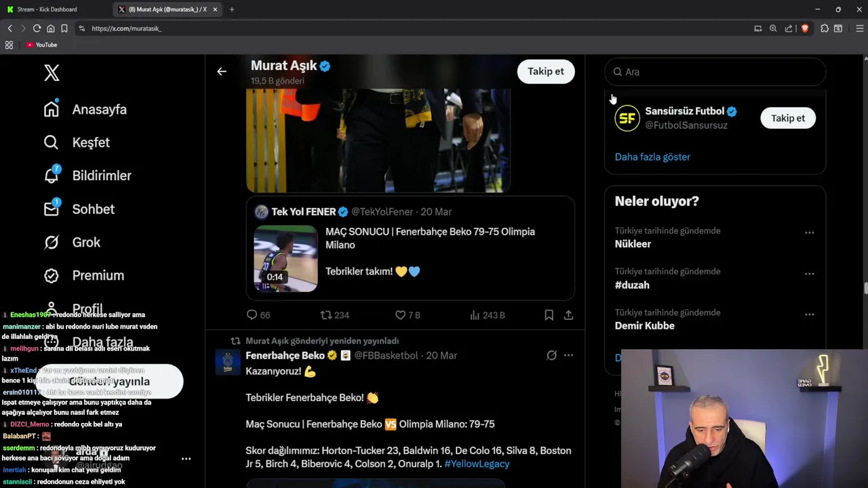Open the zoom control in address bar
Image resolution: width=868 pixels, height=488 pixels.
(773, 28)
